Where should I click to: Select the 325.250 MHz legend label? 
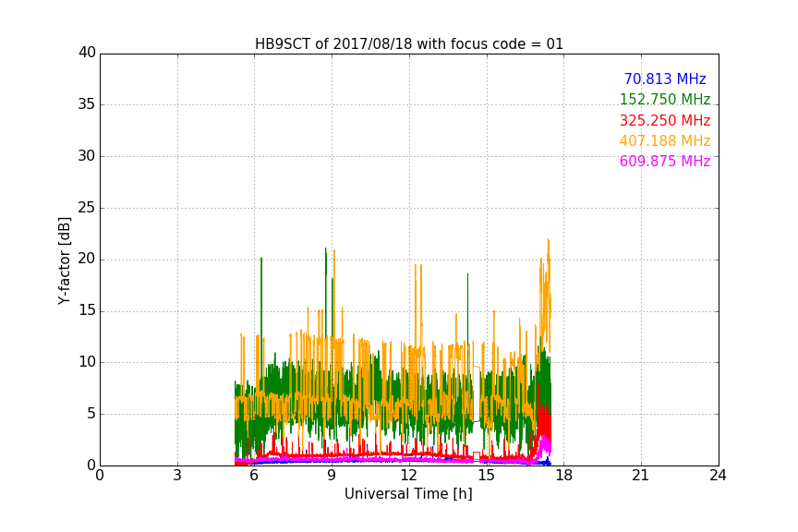pos(665,120)
